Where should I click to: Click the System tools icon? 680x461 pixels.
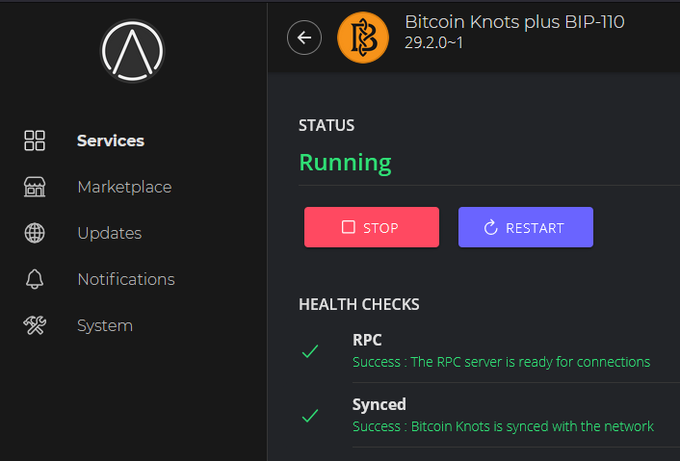click(35, 325)
